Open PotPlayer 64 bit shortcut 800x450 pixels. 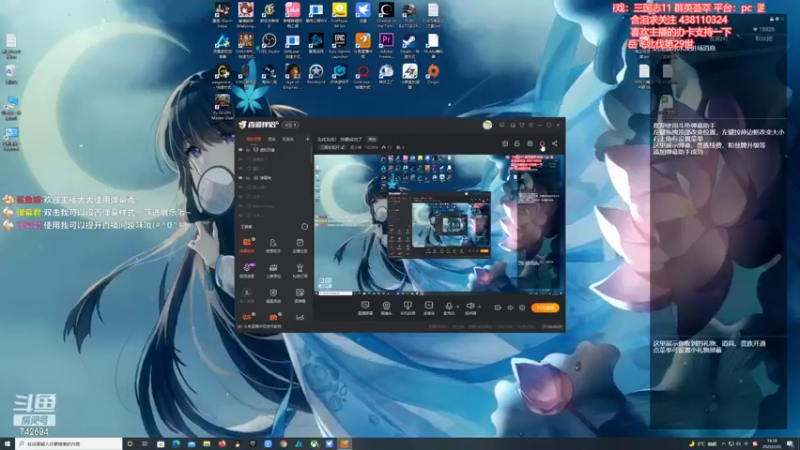(x=339, y=14)
